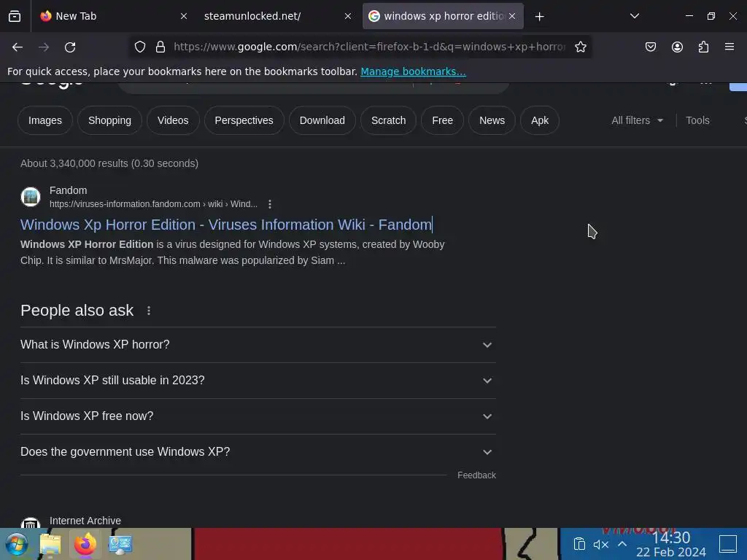Expand Is Windows XP free now?
The width and height of the screenshot is (747, 560).
[x=258, y=416]
